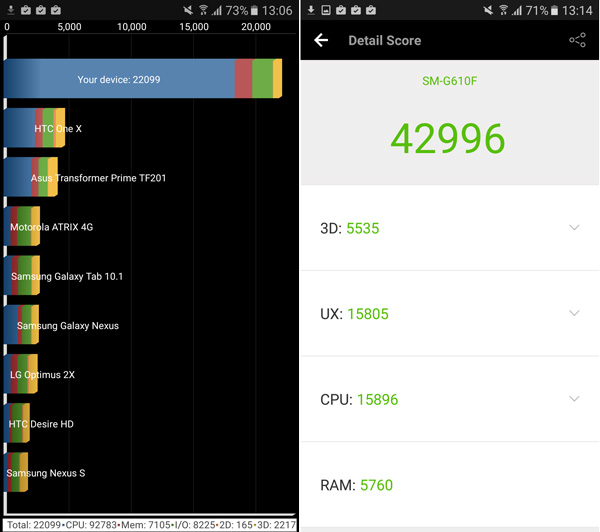The height and width of the screenshot is (532, 600).
Task: Tap the HTC Desire HD bar
Action: pyautogui.click(x=17, y=423)
